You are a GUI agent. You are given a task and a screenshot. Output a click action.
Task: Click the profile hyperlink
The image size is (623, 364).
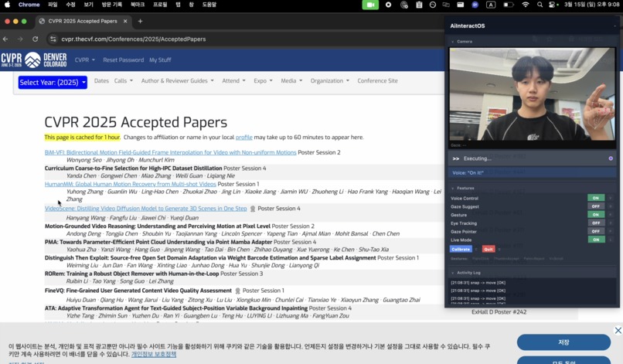tap(244, 137)
